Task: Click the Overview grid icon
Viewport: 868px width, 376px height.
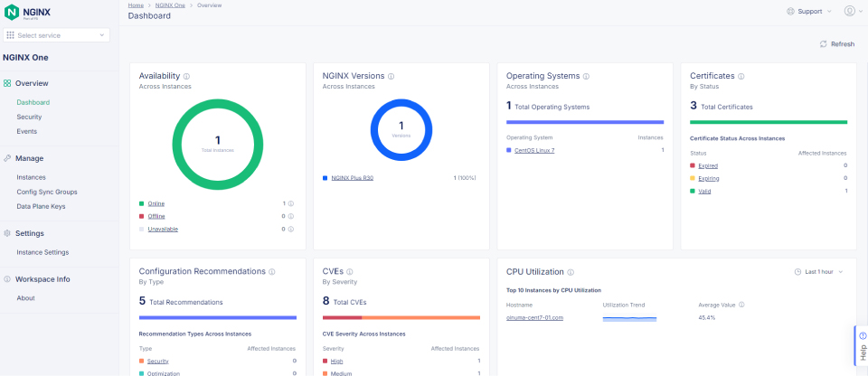Action: (7, 84)
